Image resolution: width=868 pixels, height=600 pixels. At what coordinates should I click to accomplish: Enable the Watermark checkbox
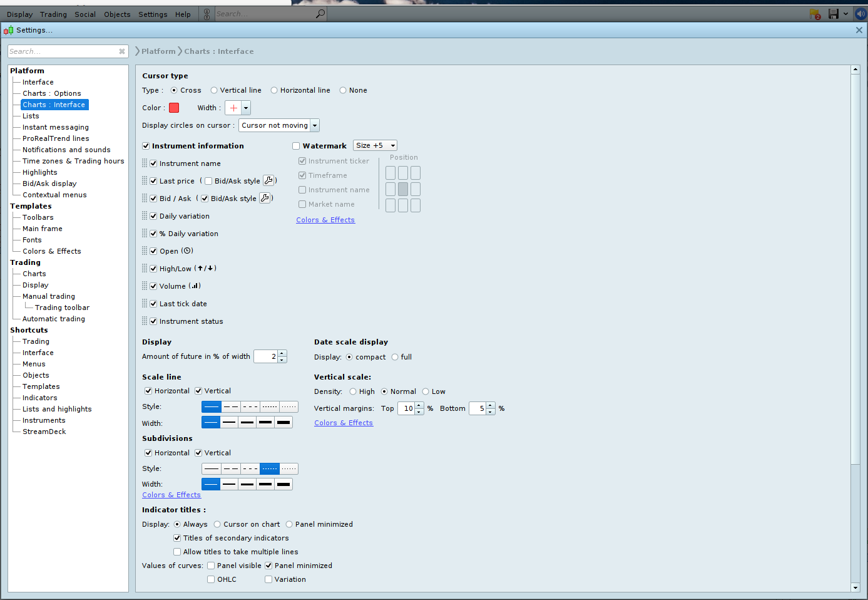pyautogui.click(x=296, y=146)
